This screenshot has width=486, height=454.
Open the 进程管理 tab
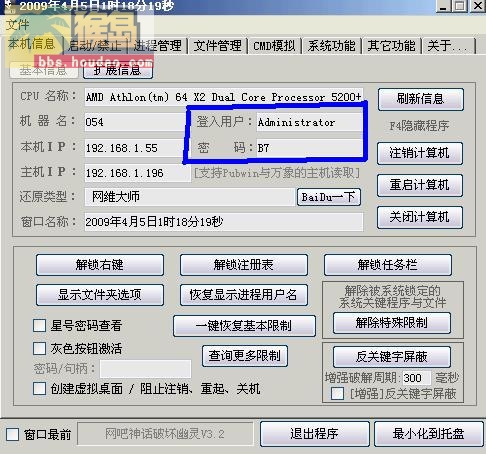[157, 46]
